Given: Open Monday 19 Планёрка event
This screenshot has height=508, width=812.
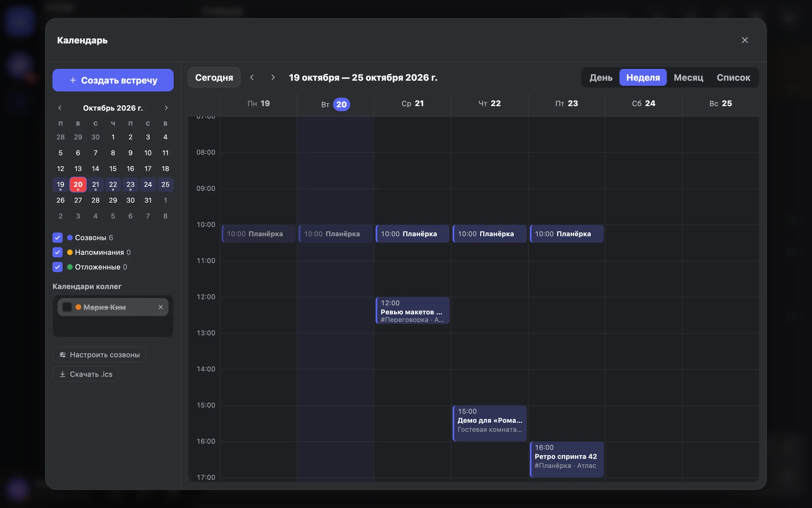Looking at the screenshot, I should click(259, 234).
